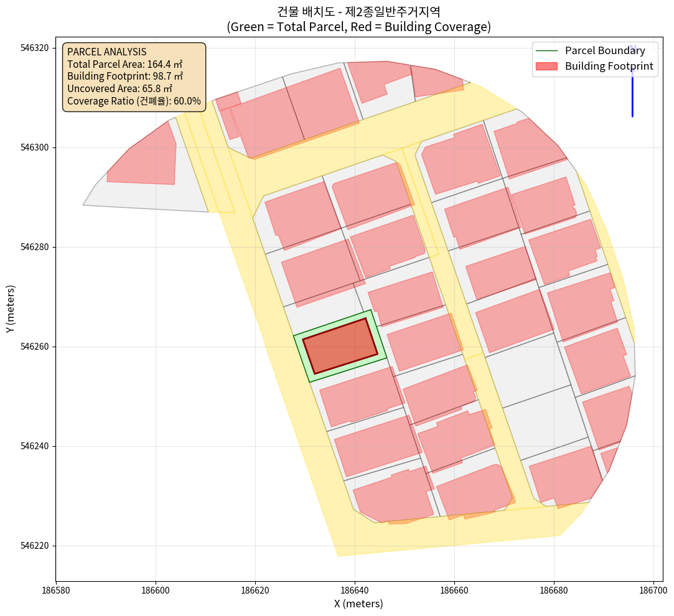The image size is (674, 616).
Task: Click the 546320 y-axis tick label
Action: 35,48
